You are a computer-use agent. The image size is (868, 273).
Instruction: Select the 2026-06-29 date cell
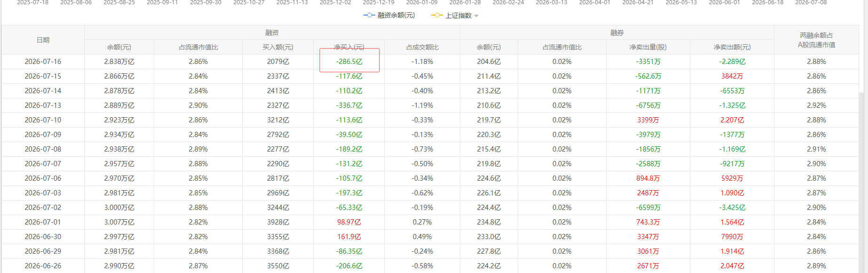pyautogui.click(x=43, y=251)
